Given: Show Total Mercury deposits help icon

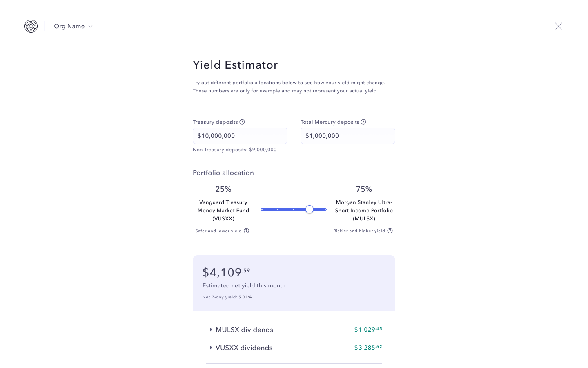Looking at the screenshot, I should coord(363,122).
